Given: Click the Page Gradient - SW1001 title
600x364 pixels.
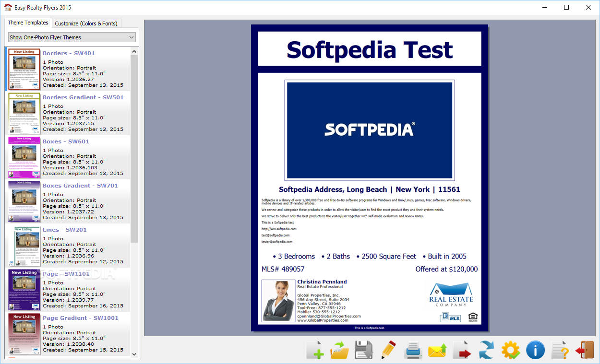Looking at the screenshot, I should coord(80,318).
